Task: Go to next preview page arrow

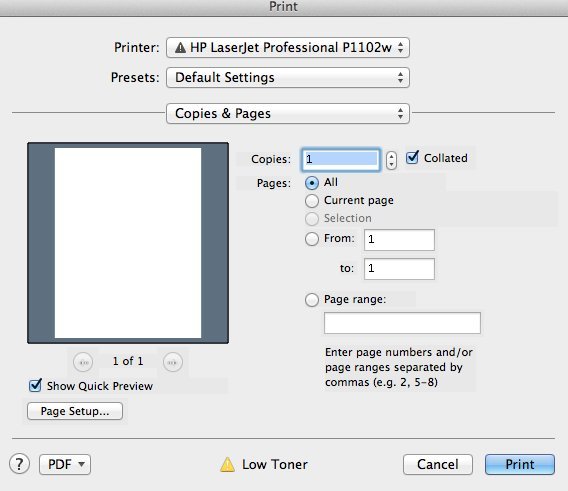Action: click(172, 362)
